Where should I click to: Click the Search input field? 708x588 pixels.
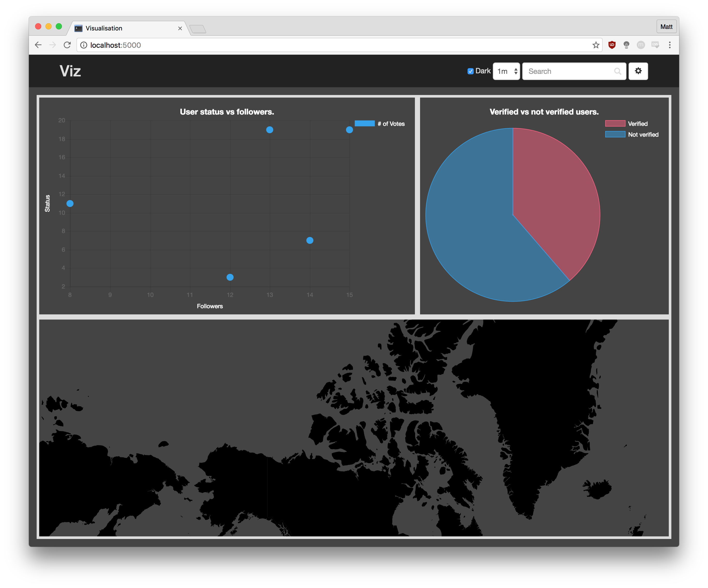point(574,71)
